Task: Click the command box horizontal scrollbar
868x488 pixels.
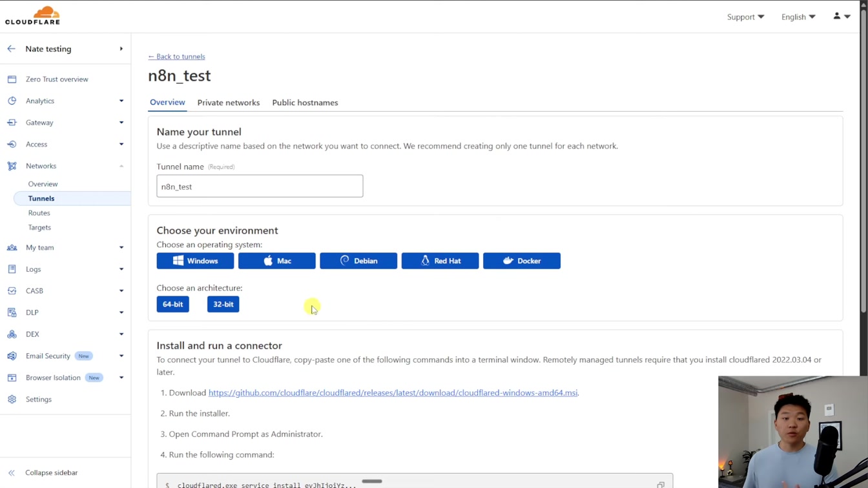Action: coord(372,482)
